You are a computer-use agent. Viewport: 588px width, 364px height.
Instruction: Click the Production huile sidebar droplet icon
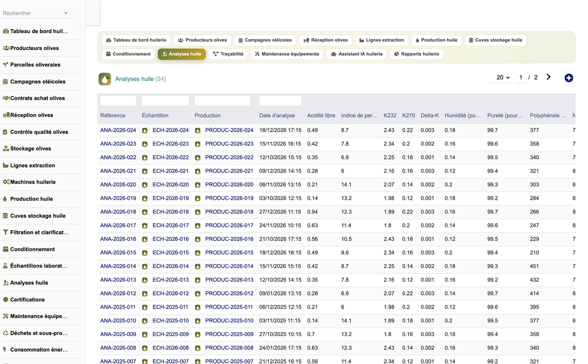click(5, 199)
